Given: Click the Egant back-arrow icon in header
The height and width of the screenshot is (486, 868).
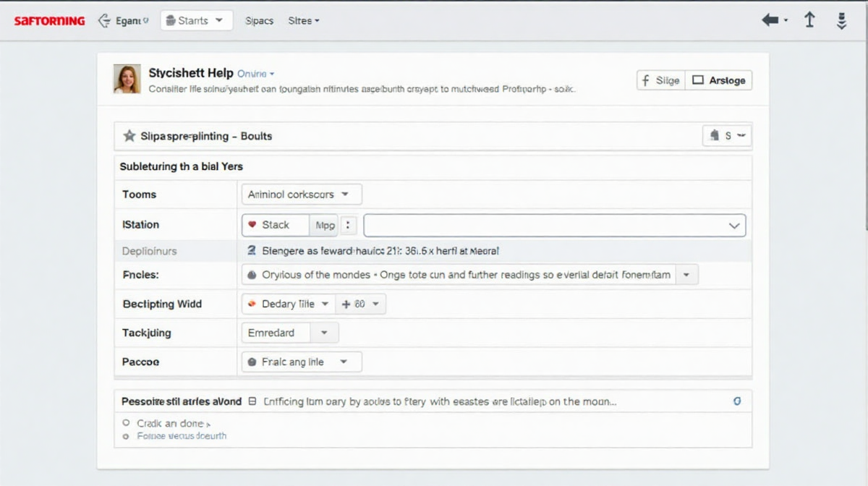Looking at the screenshot, I should click(x=103, y=21).
